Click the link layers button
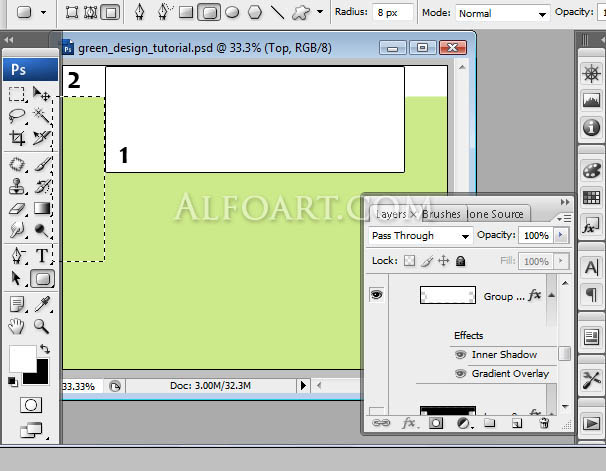 [381, 423]
